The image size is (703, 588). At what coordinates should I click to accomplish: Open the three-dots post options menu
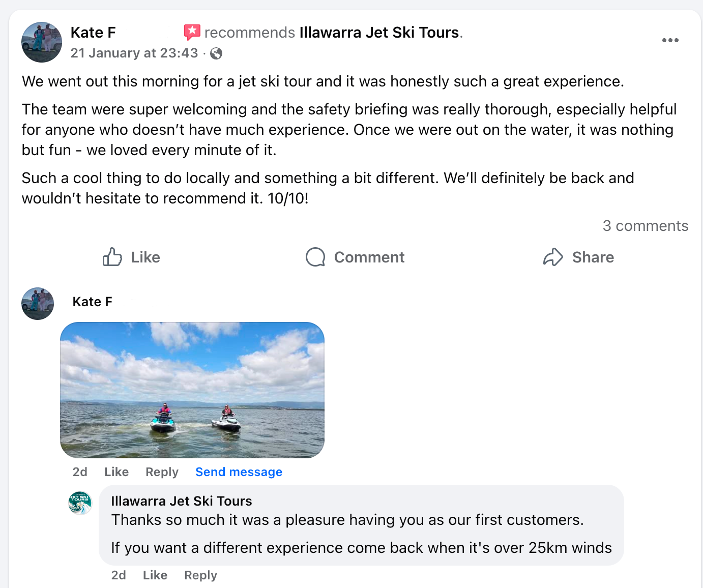point(670,40)
